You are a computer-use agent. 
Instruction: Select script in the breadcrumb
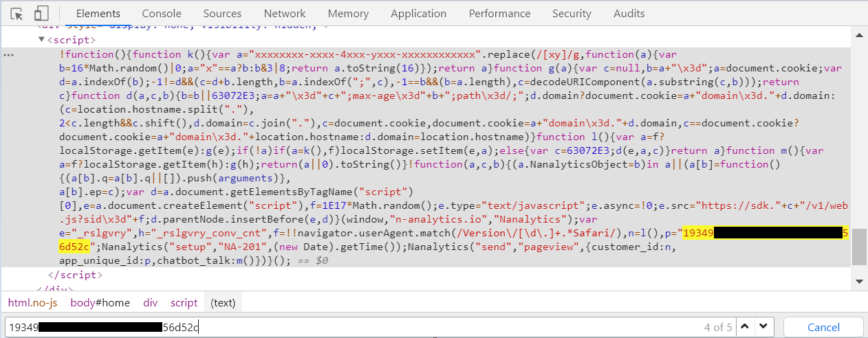[184, 302]
